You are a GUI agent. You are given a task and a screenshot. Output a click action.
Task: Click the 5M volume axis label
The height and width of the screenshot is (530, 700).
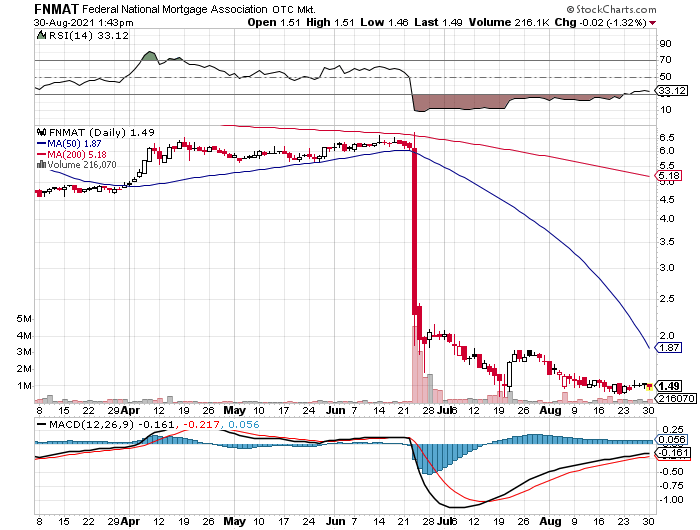pyautogui.click(x=24, y=319)
